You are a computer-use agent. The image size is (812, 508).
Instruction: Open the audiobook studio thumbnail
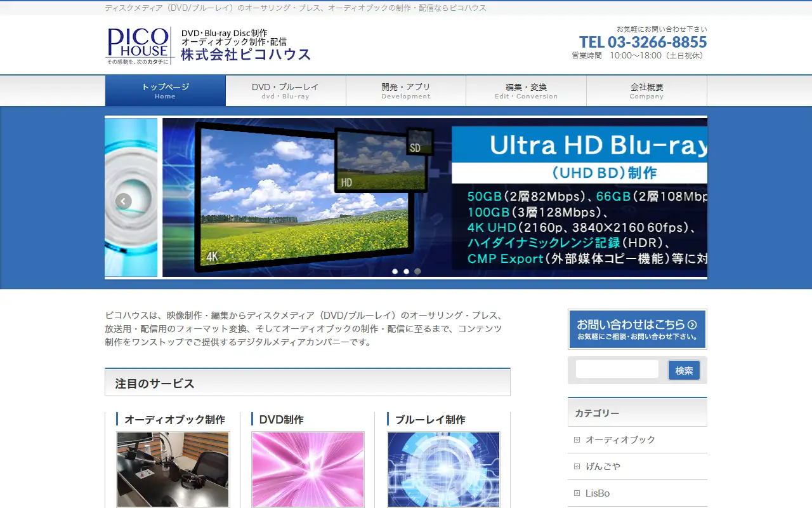pyautogui.click(x=173, y=469)
